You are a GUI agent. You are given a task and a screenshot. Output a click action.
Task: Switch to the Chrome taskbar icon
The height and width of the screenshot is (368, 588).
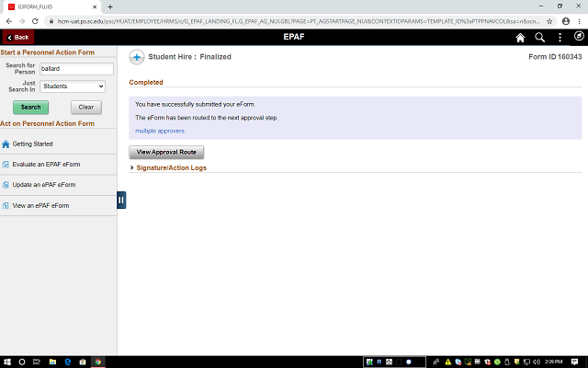click(x=98, y=362)
